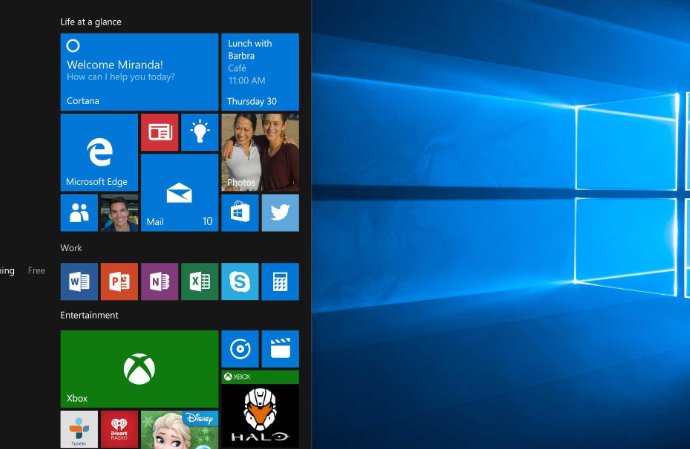The width and height of the screenshot is (690, 449).
Task: Open the red News tile
Action: [x=159, y=132]
